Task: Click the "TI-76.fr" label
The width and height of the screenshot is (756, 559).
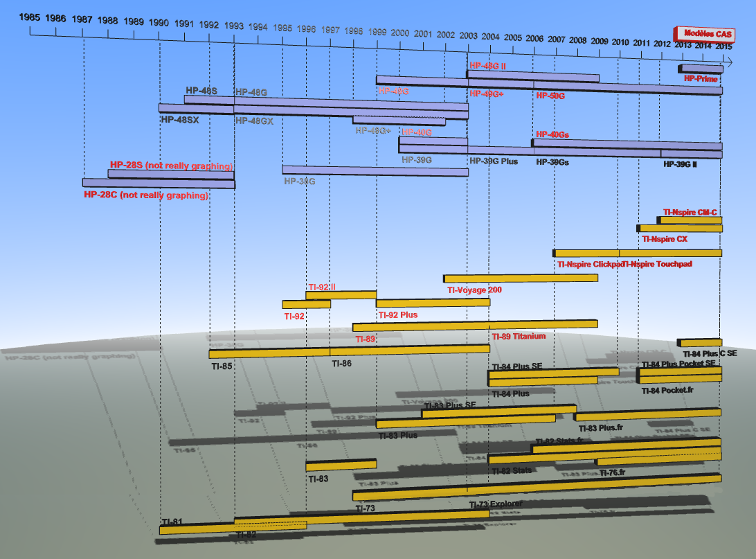Action: point(612,472)
